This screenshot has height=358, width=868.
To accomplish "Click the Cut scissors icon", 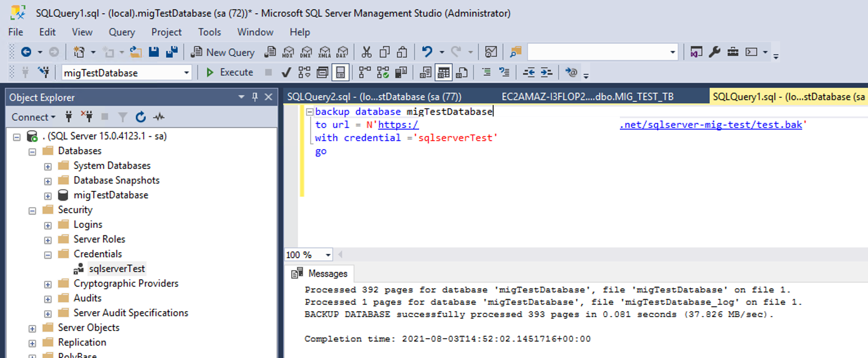I will click(x=366, y=52).
